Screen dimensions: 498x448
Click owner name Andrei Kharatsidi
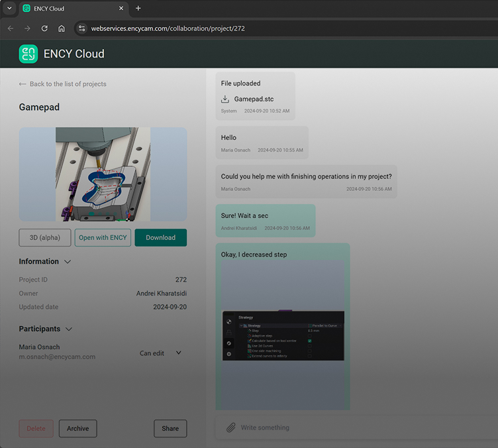coord(162,294)
